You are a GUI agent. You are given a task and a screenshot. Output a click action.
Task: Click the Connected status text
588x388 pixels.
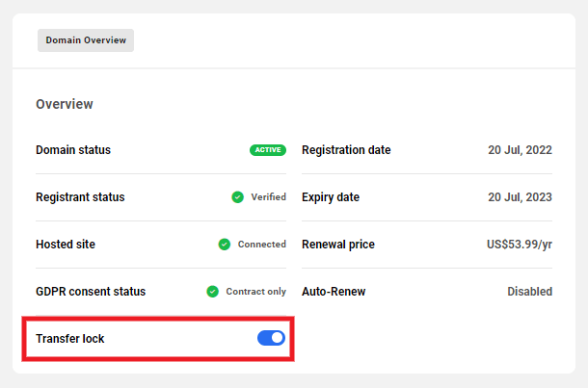[x=262, y=245]
